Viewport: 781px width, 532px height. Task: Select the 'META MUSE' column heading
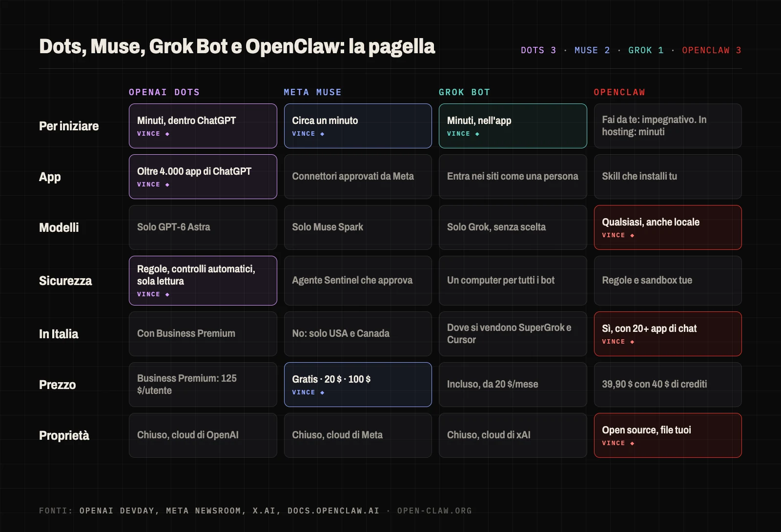[312, 92]
